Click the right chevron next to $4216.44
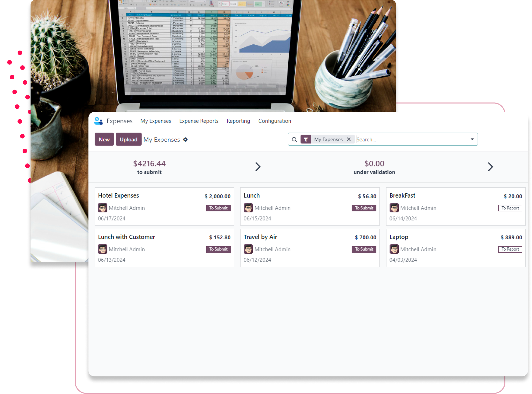Screen dimensions: 532x394 coord(257,167)
